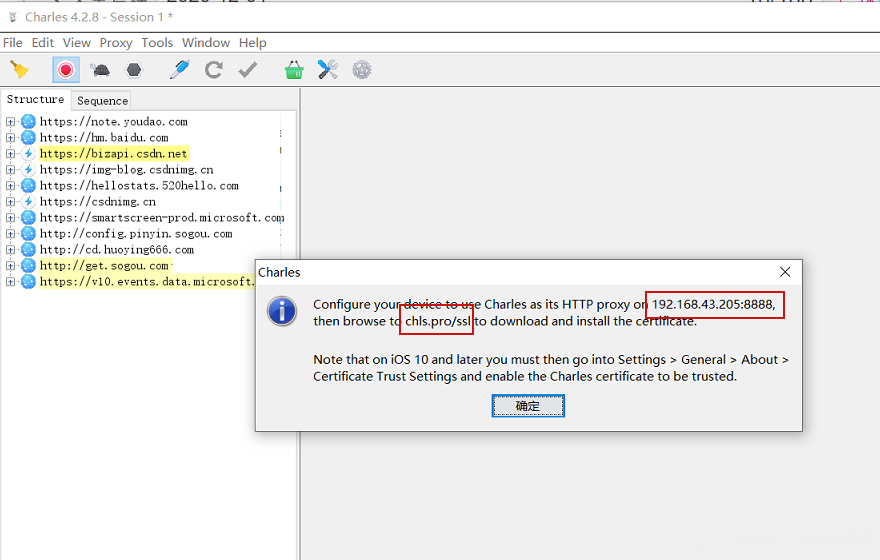This screenshot has height=560, width=880.
Task: Click the green basket icon
Action: pos(294,70)
